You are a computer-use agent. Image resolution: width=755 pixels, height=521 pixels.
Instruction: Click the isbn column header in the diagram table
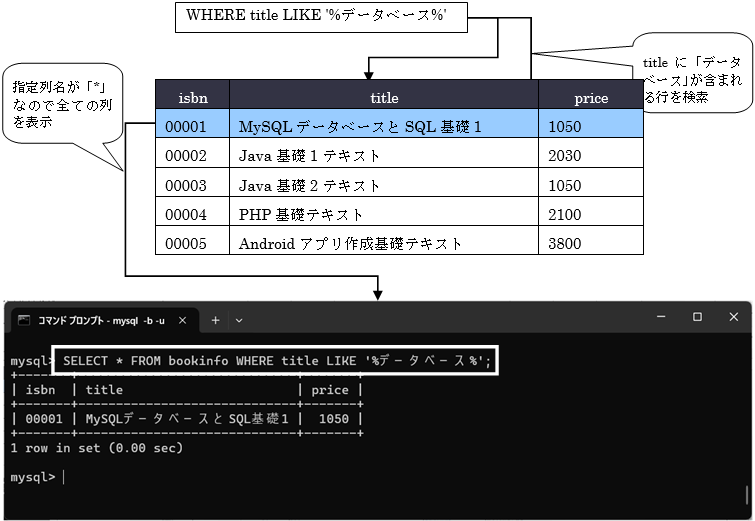(193, 97)
